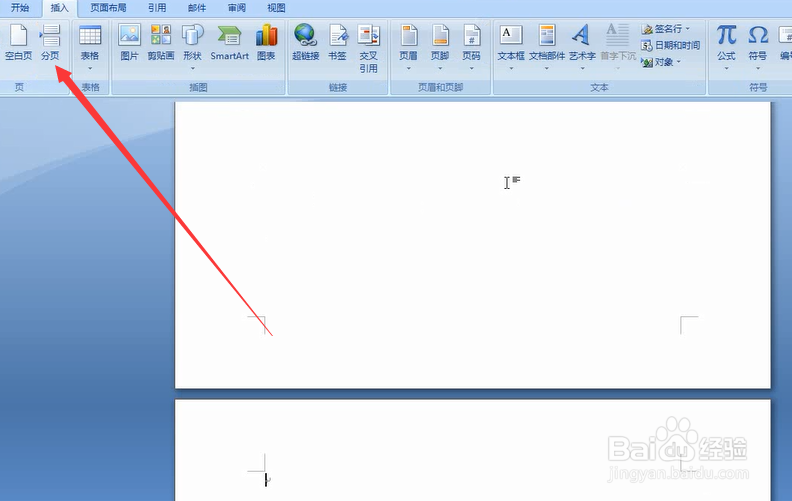Insert a picture (图片)

click(x=129, y=42)
